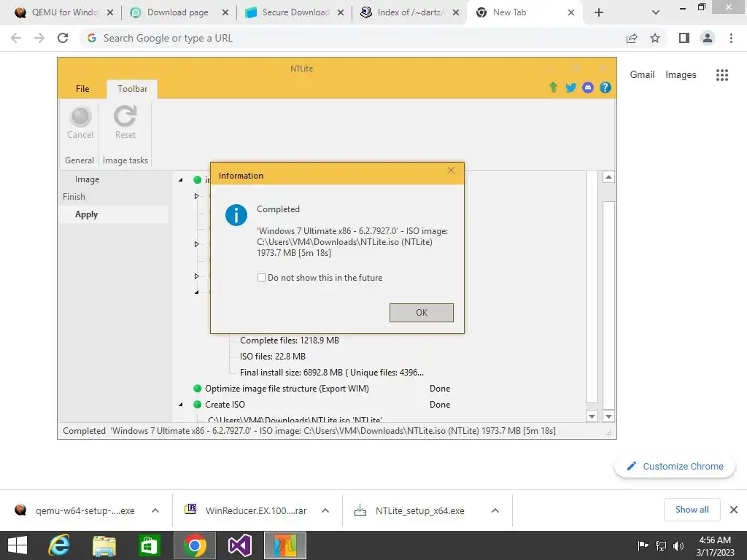Focus the Search Google or type URL box
The height and width of the screenshot is (560, 747).
click(x=352, y=38)
